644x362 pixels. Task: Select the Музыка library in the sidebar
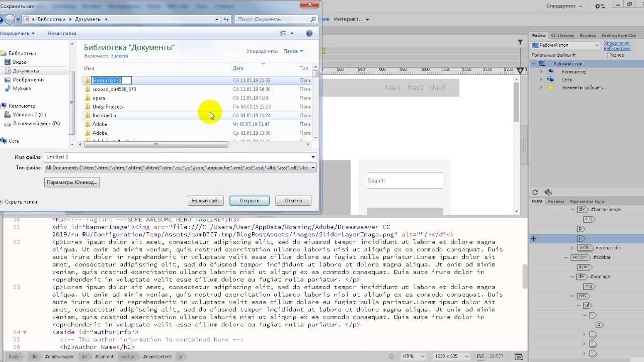(22, 88)
